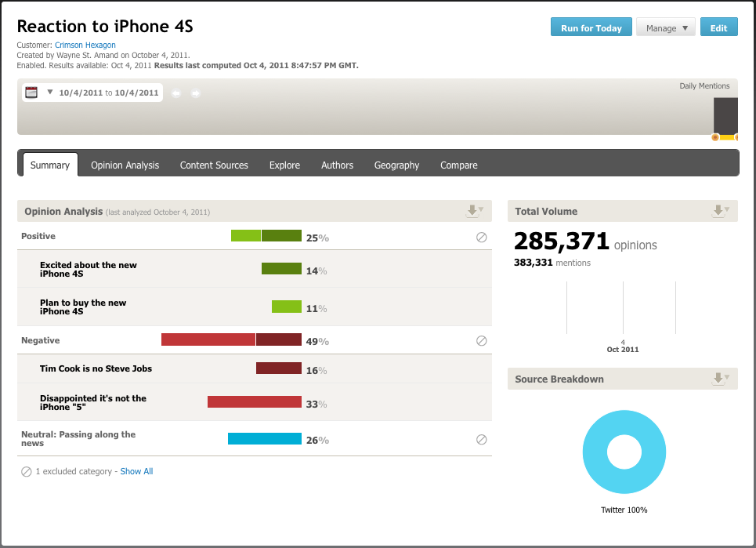Click the Daily Mentions label
756x548 pixels.
pyautogui.click(x=704, y=86)
